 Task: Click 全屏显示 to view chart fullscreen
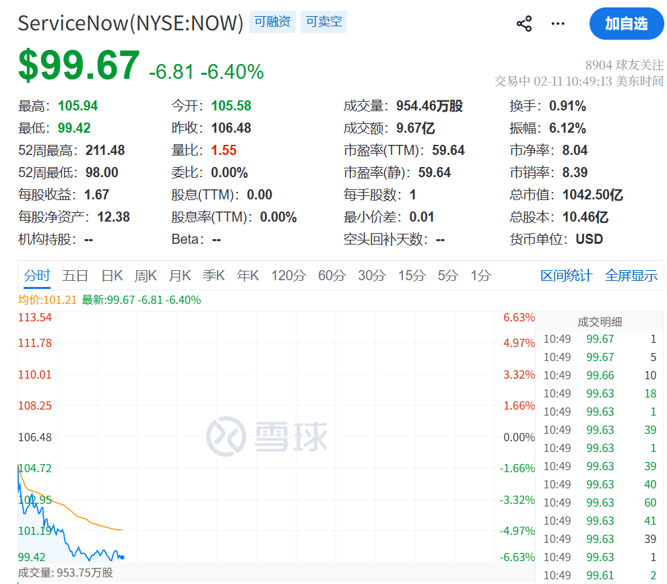coord(631,276)
